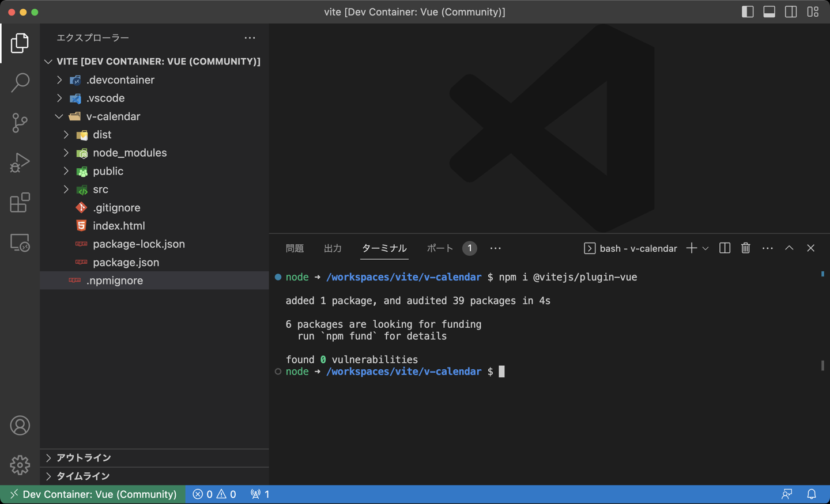Click the current prompt decoration circle
The image size is (830, 504).
(278, 372)
